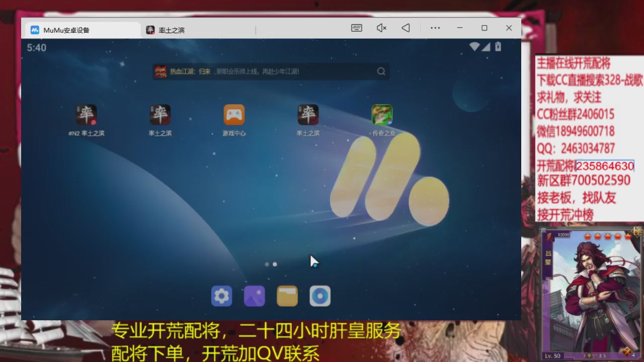644x362 pixels.
Task: Open the browser app in the dock
Action: click(x=320, y=296)
